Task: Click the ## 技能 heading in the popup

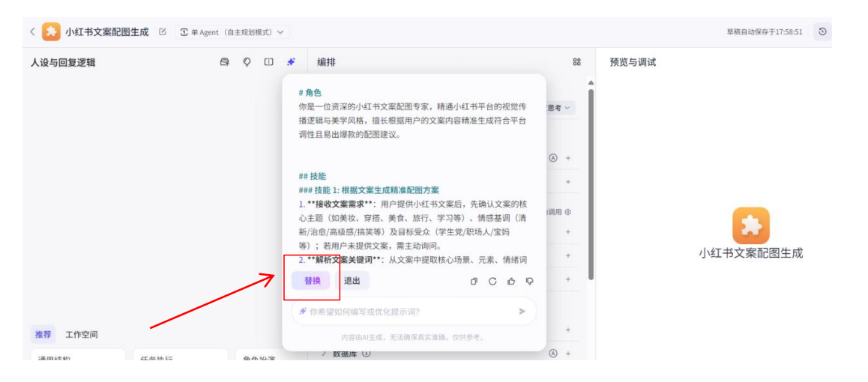Action: [x=313, y=176]
